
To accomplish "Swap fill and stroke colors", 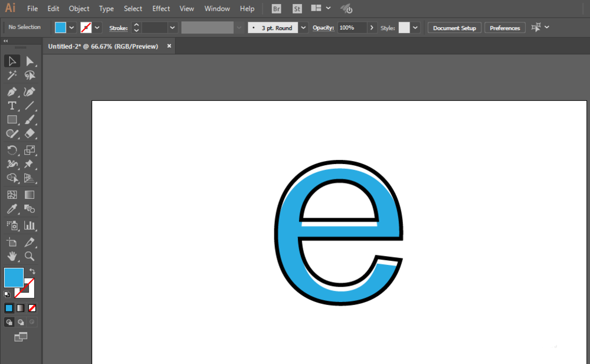I will [x=32, y=271].
